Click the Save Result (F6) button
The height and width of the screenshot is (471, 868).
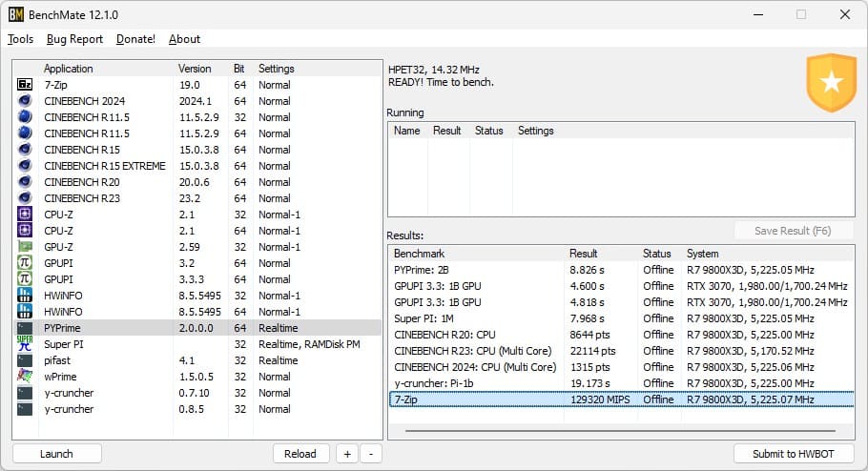[x=794, y=231]
